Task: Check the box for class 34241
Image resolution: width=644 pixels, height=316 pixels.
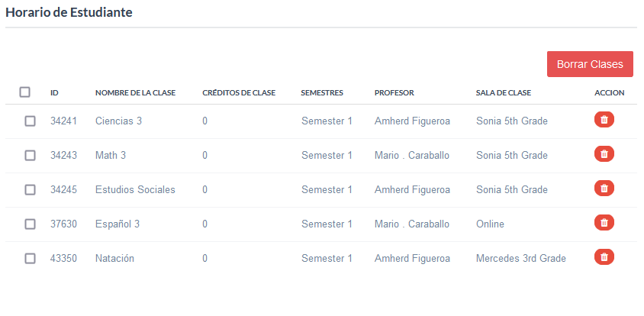Action: click(31, 121)
